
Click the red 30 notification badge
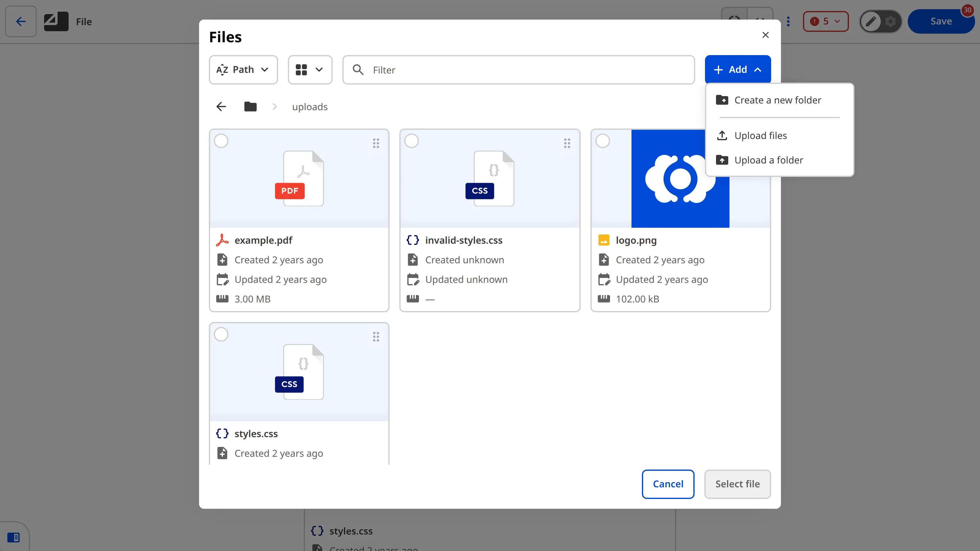(x=967, y=10)
